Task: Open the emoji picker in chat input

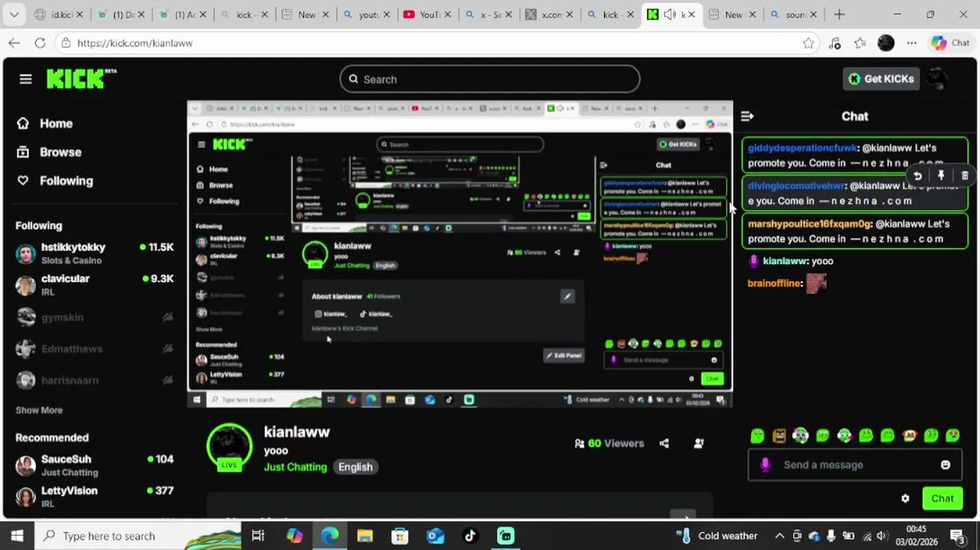Action: (946, 464)
